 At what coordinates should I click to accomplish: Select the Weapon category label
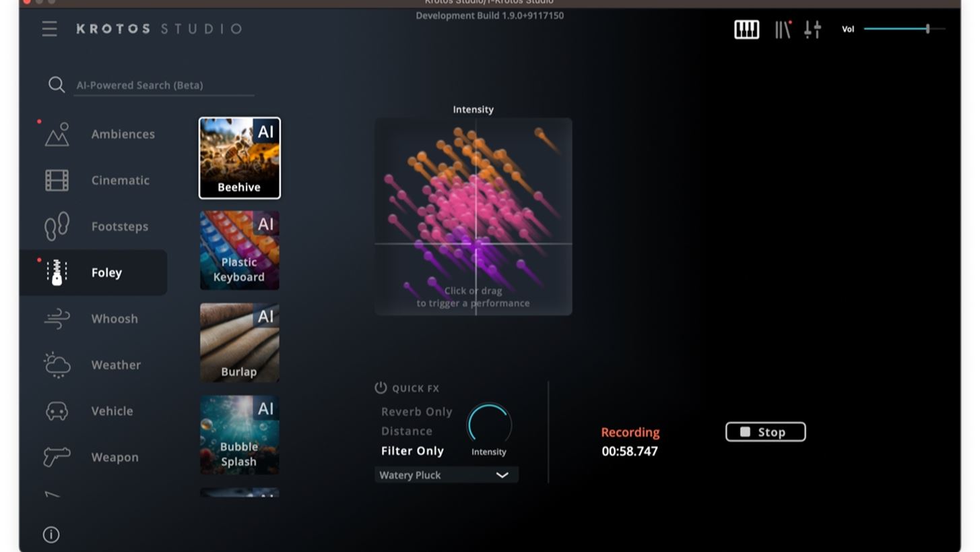tap(115, 457)
